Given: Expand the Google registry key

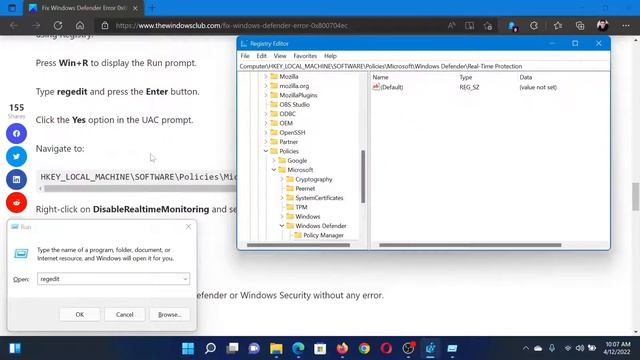Looking at the screenshot, I should [x=274, y=160].
